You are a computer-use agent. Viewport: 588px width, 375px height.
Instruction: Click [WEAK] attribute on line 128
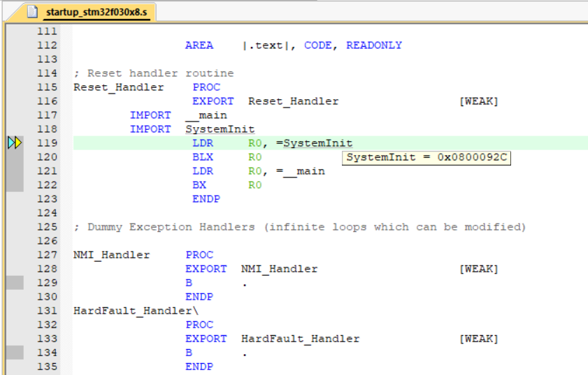(479, 269)
